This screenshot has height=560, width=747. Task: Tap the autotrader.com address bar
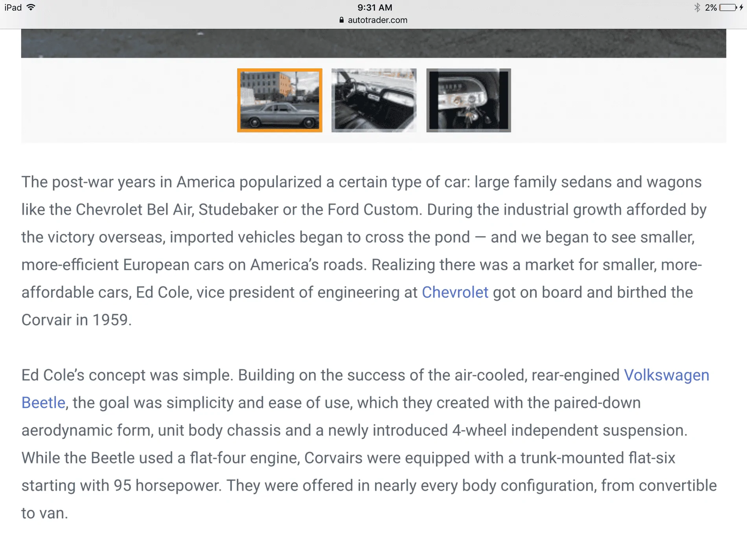pos(373,20)
